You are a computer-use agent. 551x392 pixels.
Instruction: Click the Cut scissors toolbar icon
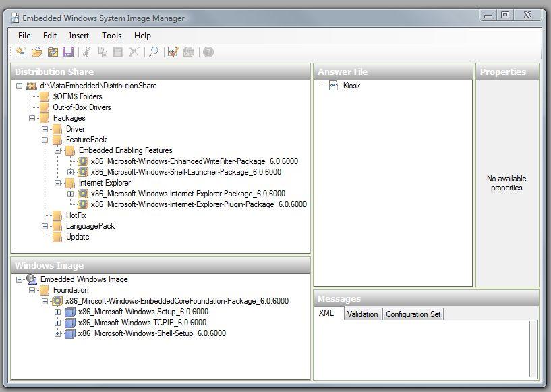[87, 52]
